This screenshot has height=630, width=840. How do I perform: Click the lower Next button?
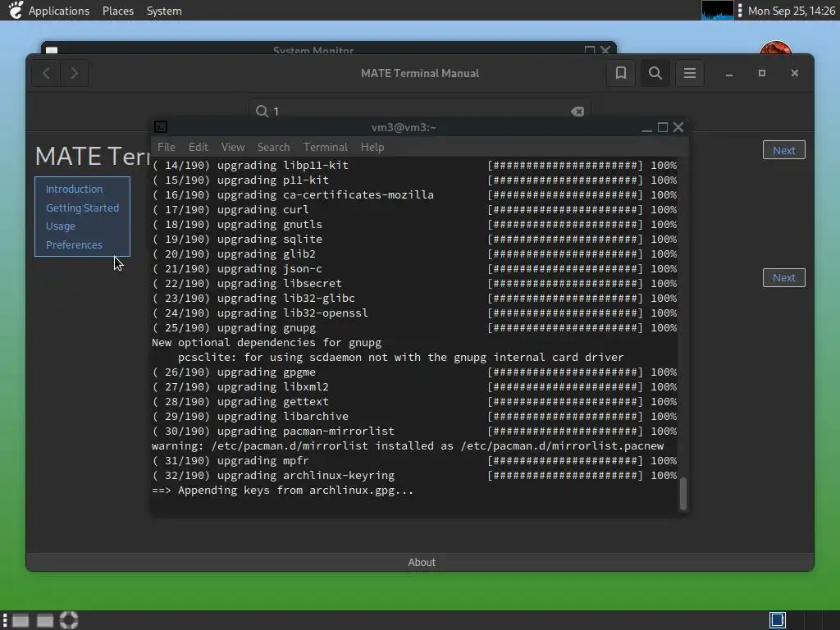tap(783, 277)
